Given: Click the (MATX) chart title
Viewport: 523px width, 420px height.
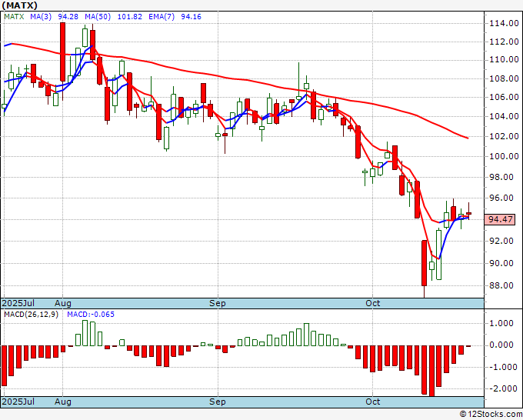Looking at the screenshot, I should pos(19,5).
